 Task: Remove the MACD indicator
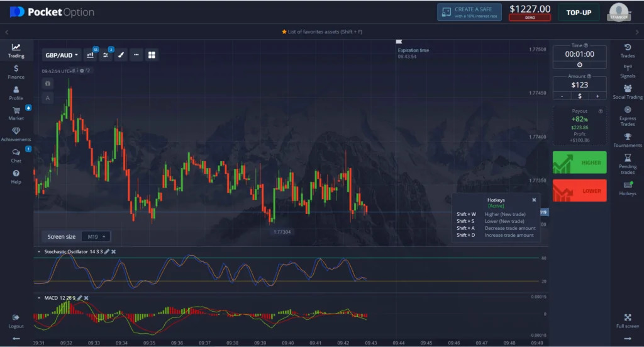pyautogui.click(x=86, y=298)
